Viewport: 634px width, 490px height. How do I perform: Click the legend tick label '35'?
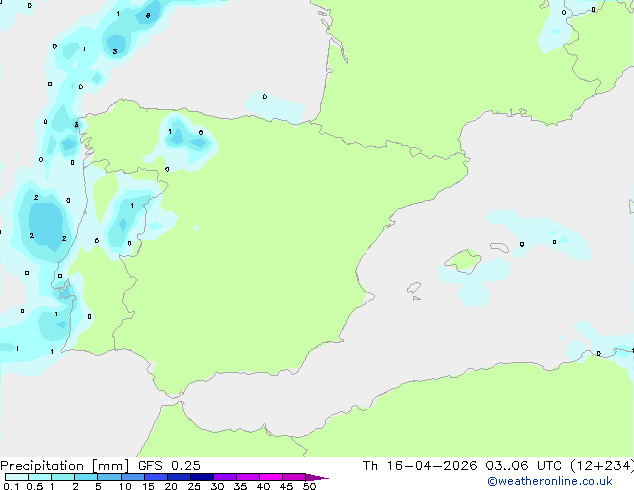click(240, 486)
